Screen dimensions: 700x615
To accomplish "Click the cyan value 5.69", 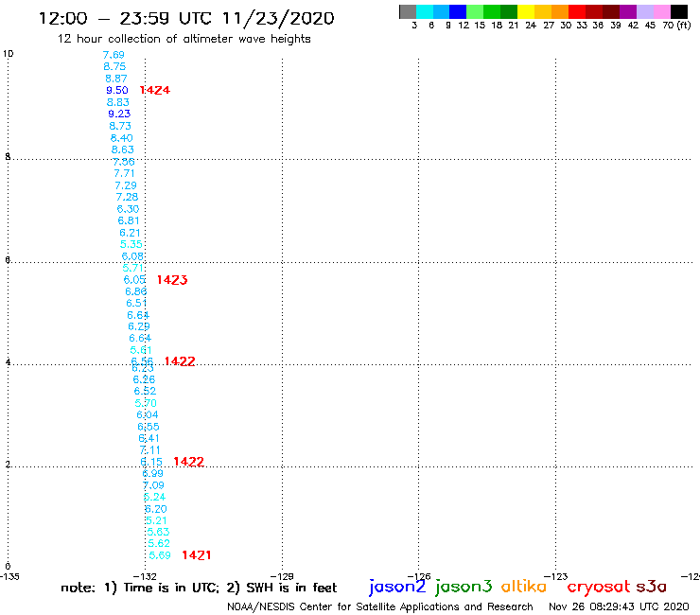I will coord(160,555).
